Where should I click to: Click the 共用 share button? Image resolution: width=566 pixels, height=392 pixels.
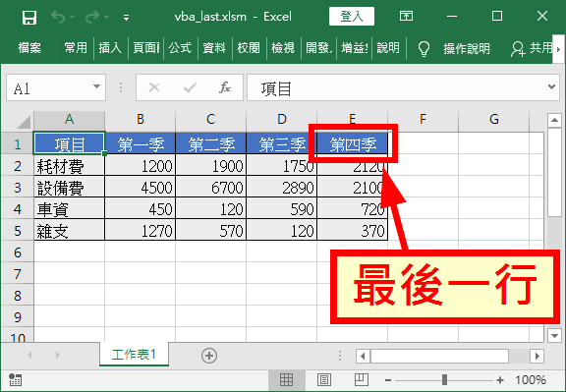(532, 48)
